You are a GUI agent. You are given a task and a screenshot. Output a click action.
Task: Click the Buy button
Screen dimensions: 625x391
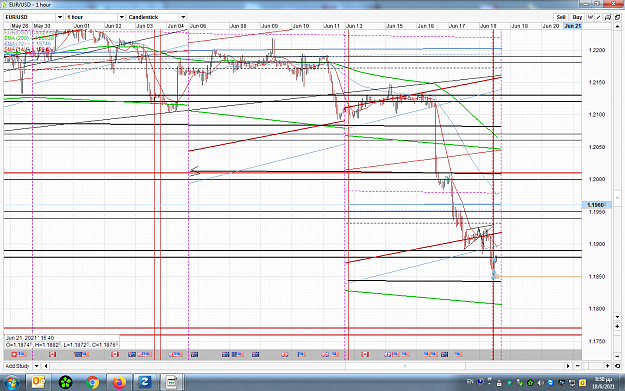[577, 17]
